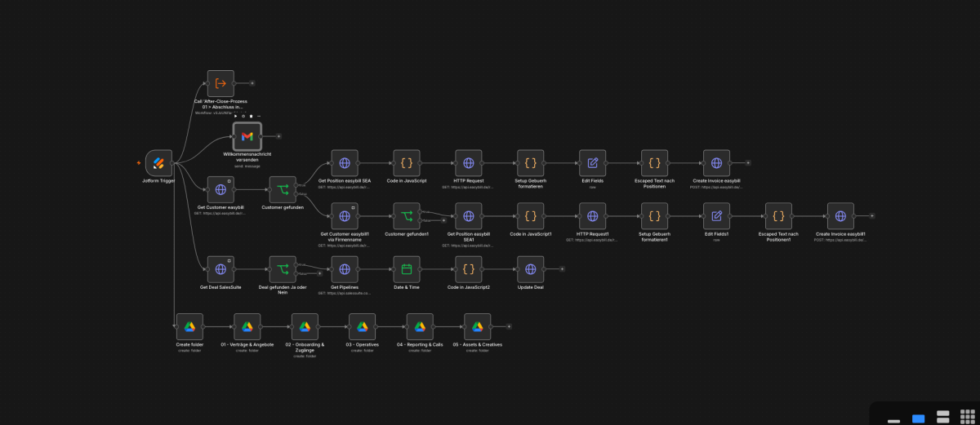Image resolution: width=980 pixels, height=425 pixels.
Task: Add a node after the Willkommensnachricht versenden node
Action: [278, 136]
